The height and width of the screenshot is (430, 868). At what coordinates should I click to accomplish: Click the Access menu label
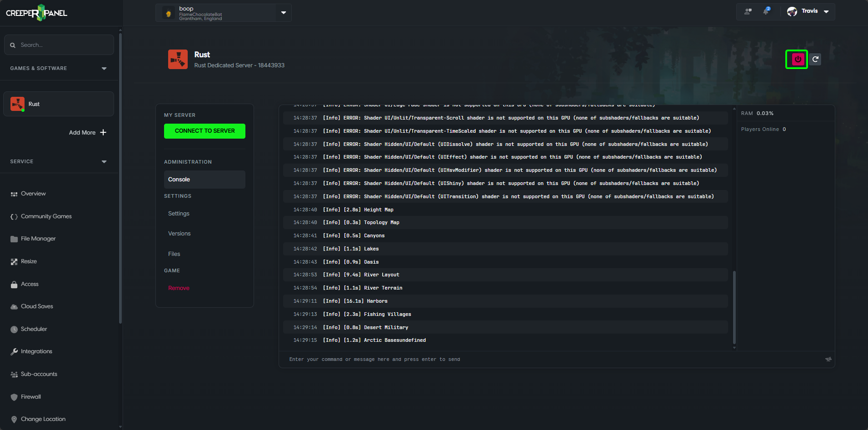30,284
